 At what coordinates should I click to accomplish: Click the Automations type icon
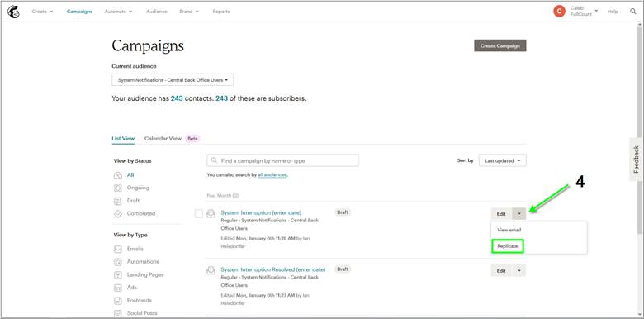click(118, 262)
